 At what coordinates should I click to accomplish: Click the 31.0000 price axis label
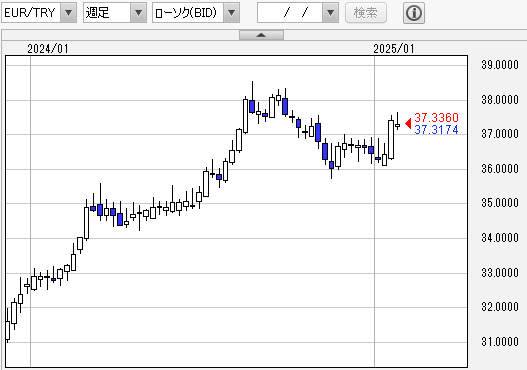(x=500, y=342)
